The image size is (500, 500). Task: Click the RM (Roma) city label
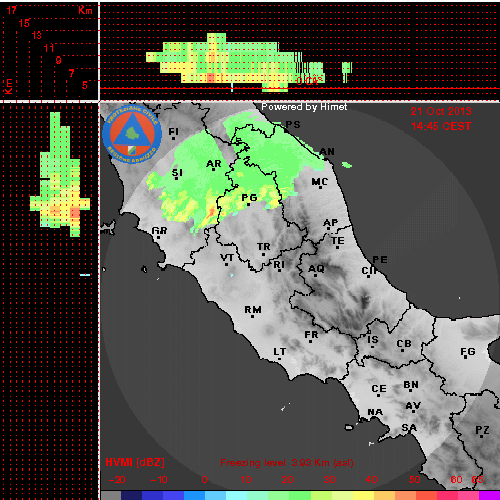click(x=253, y=310)
